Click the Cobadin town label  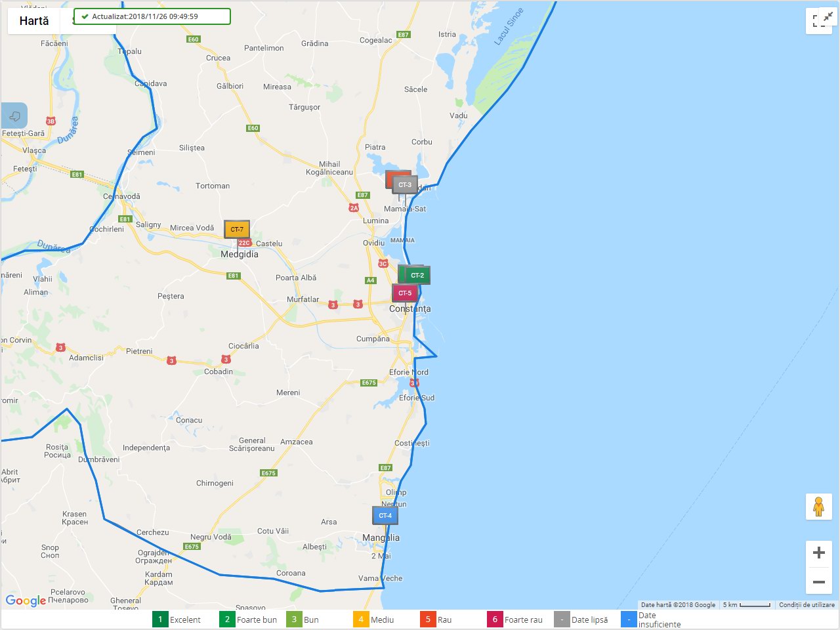[x=219, y=371]
